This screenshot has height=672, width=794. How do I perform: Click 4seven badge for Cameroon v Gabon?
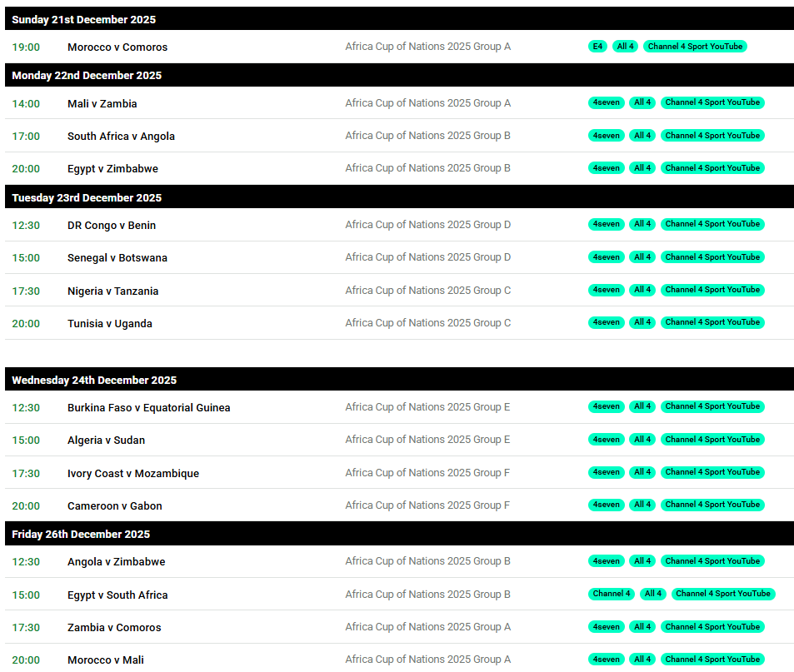607,505
